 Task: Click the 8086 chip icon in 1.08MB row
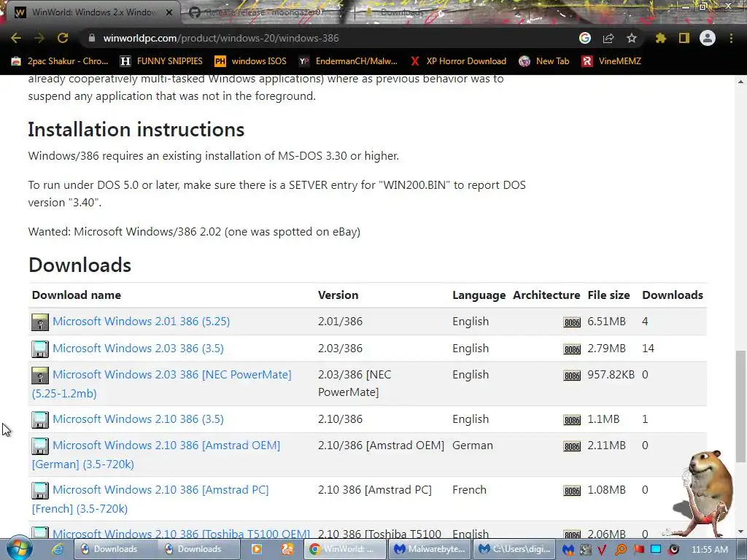click(572, 491)
